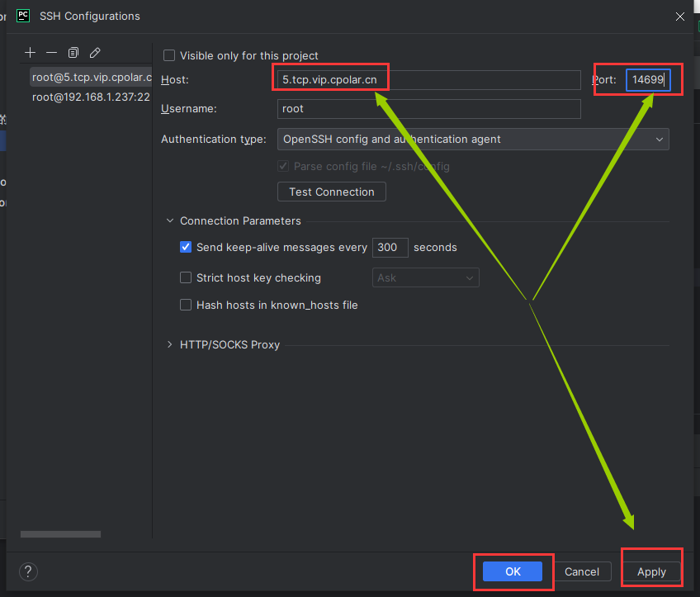Select root@5.tcp.vip.cpolar.cn configuration entry
Viewport: 700px width, 597px height.
click(x=91, y=78)
